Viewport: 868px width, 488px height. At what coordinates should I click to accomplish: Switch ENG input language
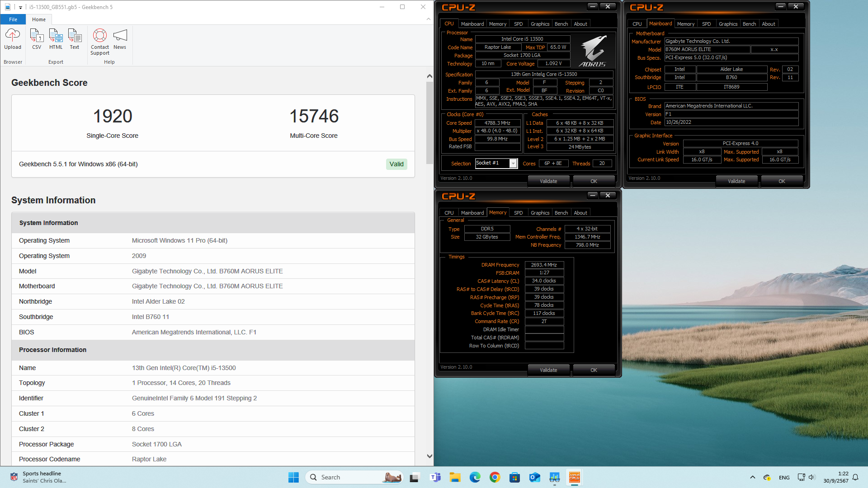pyautogui.click(x=784, y=477)
